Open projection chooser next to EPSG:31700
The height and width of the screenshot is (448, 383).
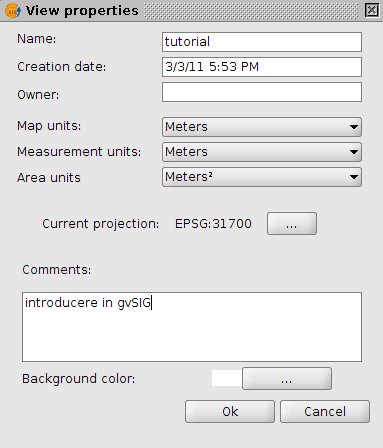[x=292, y=224]
